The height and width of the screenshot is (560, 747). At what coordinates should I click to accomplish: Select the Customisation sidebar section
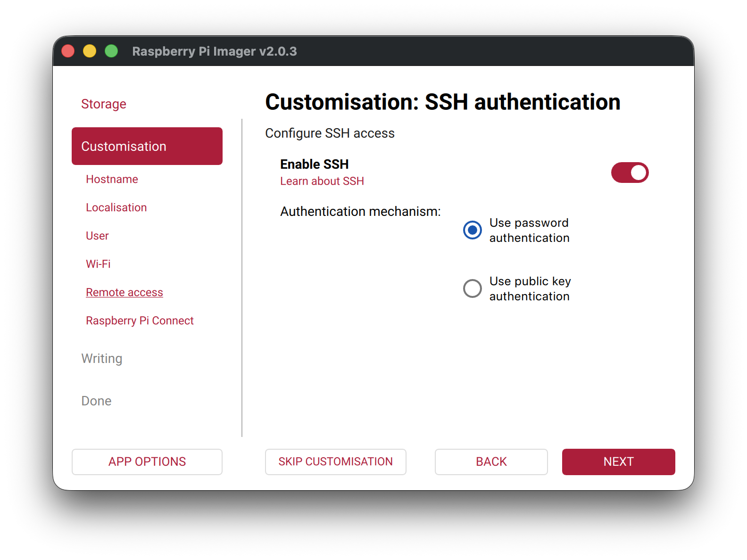(147, 146)
